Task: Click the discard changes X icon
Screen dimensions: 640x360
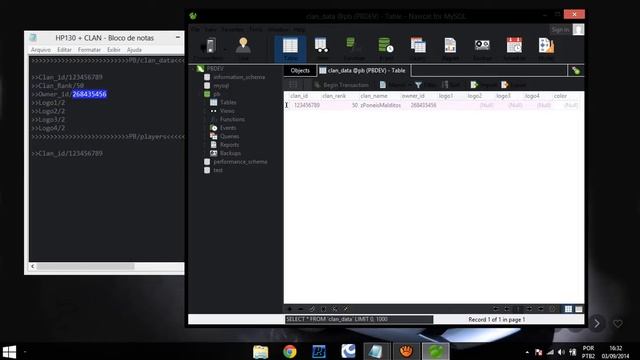Action: 323,309
